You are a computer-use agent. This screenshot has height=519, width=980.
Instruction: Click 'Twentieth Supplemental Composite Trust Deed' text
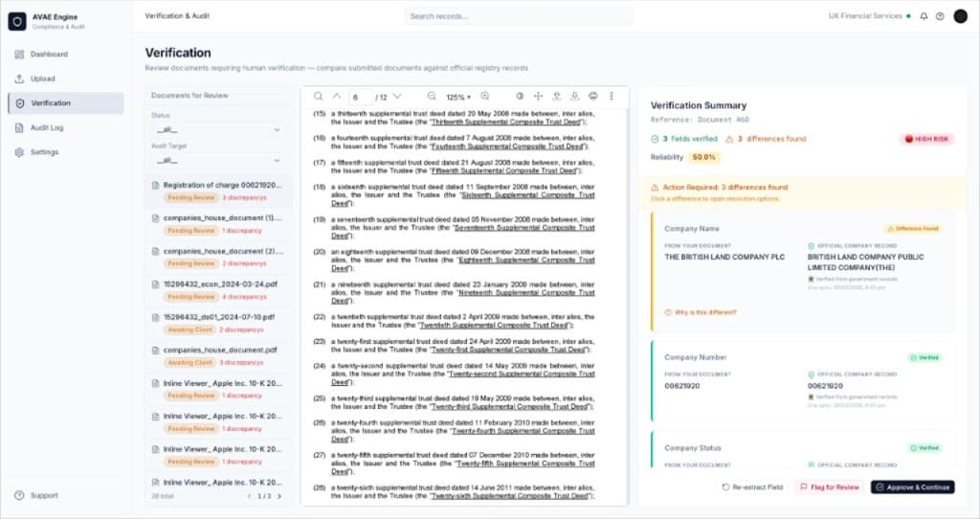[494, 326]
